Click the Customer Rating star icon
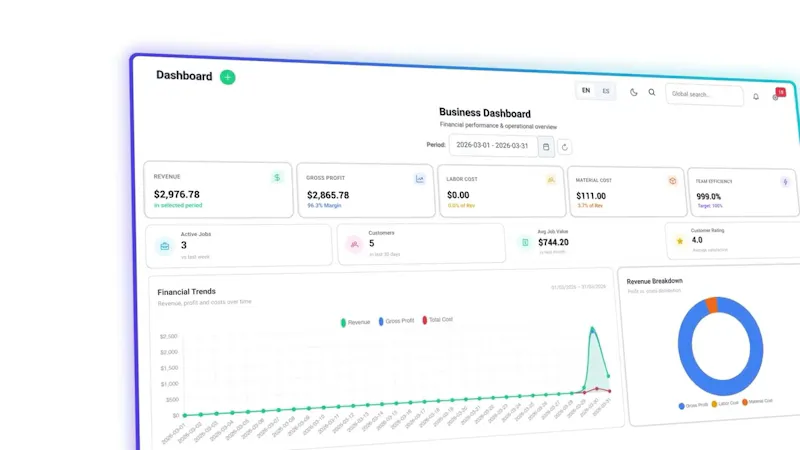The width and height of the screenshot is (800, 450). pyautogui.click(x=680, y=241)
